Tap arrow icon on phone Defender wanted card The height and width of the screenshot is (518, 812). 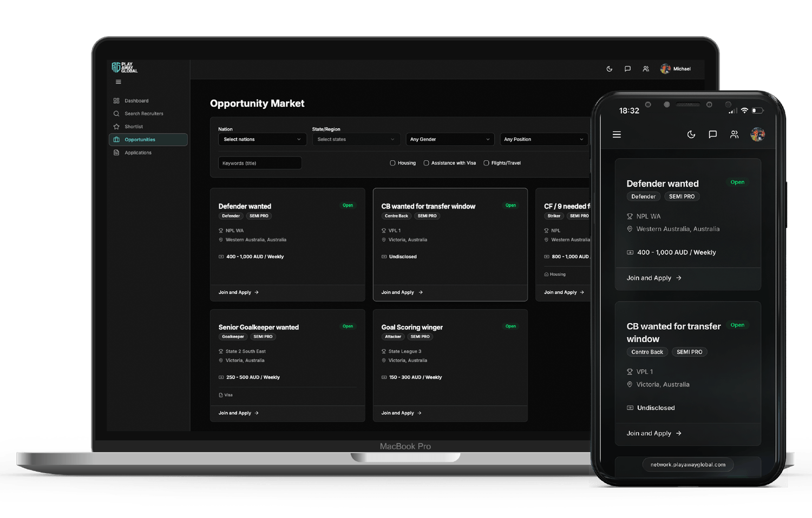point(679,278)
